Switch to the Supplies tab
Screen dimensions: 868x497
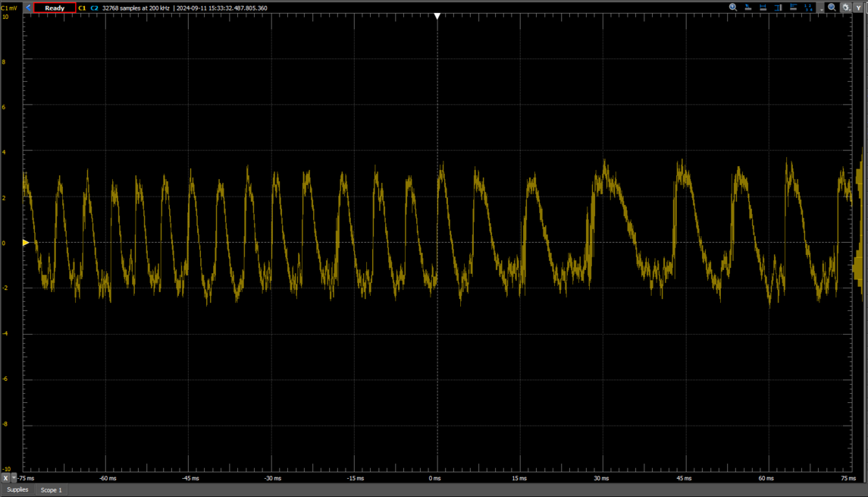coord(17,490)
